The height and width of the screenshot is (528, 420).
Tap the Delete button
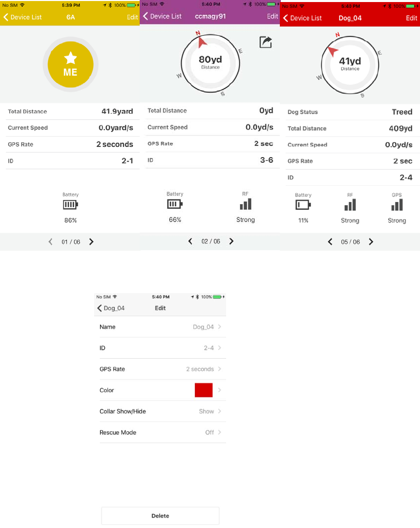[x=160, y=516]
